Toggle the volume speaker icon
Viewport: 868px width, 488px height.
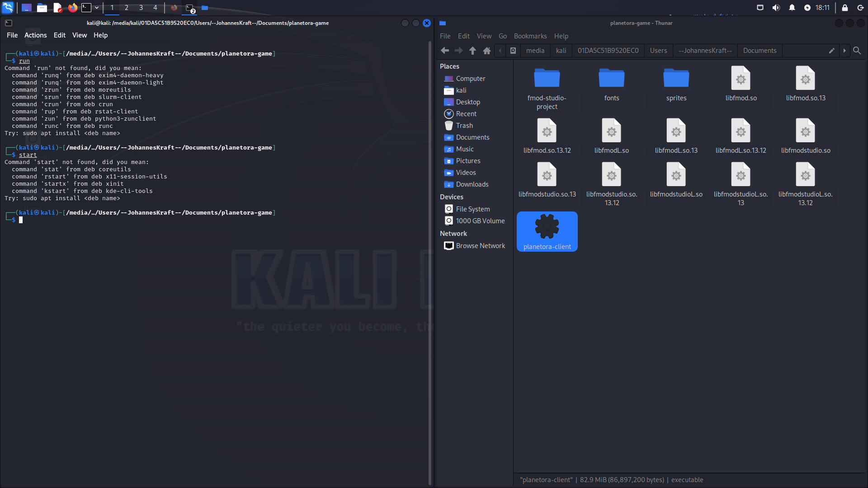click(776, 8)
